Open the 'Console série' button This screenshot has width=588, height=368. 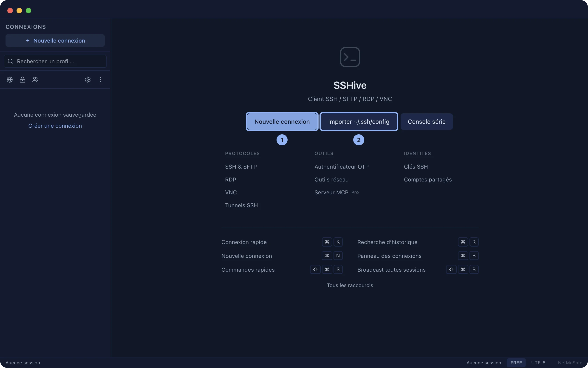pos(427,122)
